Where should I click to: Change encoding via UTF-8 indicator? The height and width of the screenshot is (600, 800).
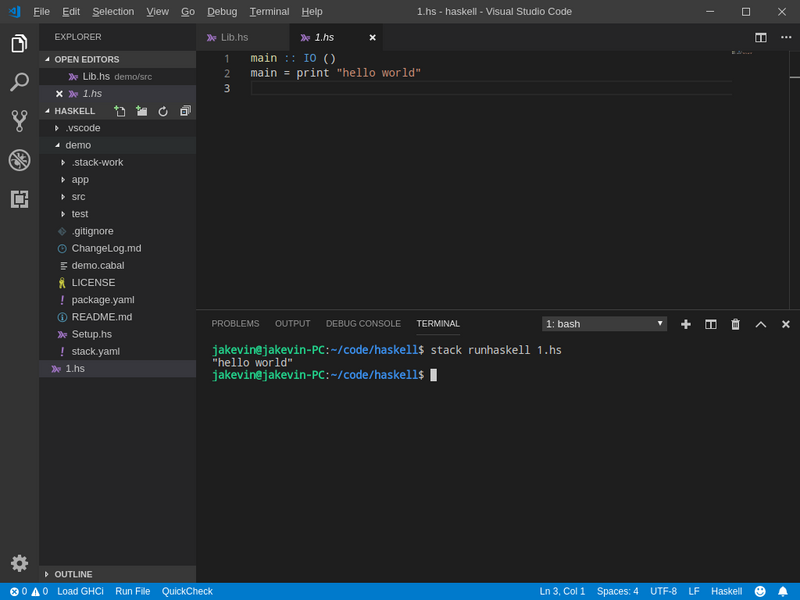pos(663,591)
